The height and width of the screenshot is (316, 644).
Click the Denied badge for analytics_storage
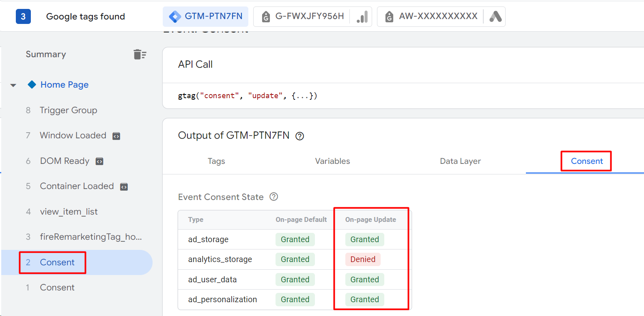[x=363, y=259]
